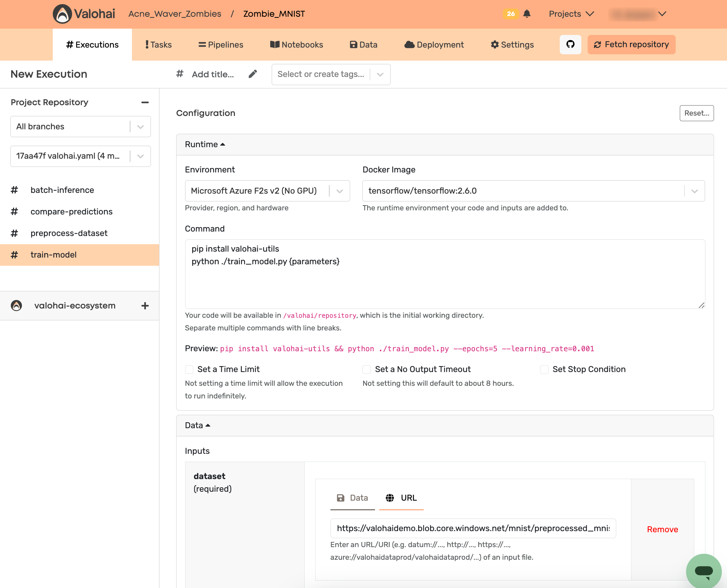
Task: Click into the Command text area
Action: coord(445,274)
